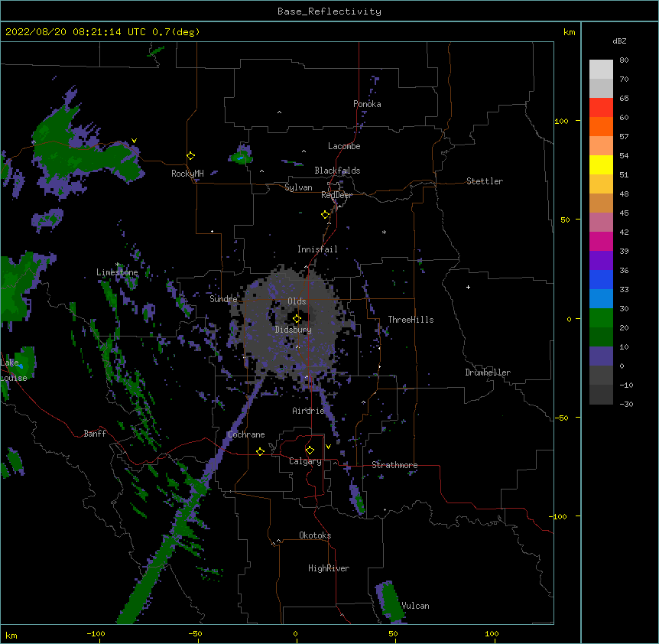Select the Stettler city label

(485, 181)
